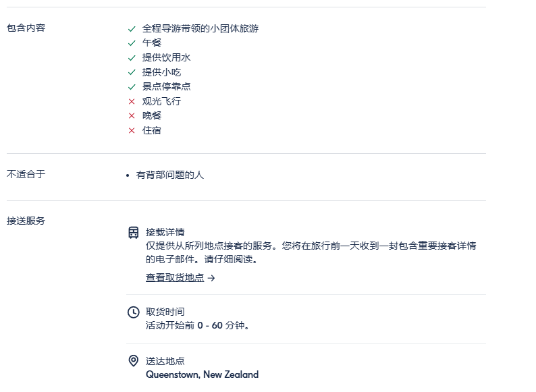The image size is (536, 392).
Task: Click the red cross next to 住宿
Action: point(132,130)
